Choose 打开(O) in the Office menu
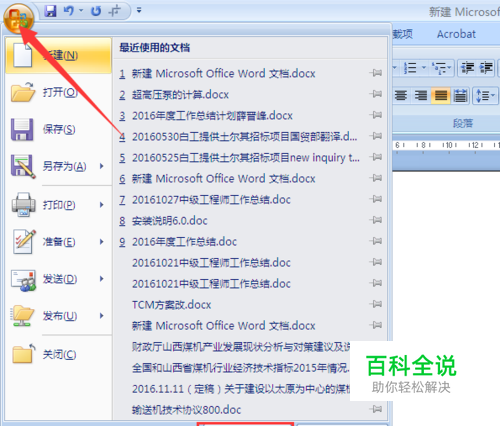 pyautogui.click(x=58, y=92)
